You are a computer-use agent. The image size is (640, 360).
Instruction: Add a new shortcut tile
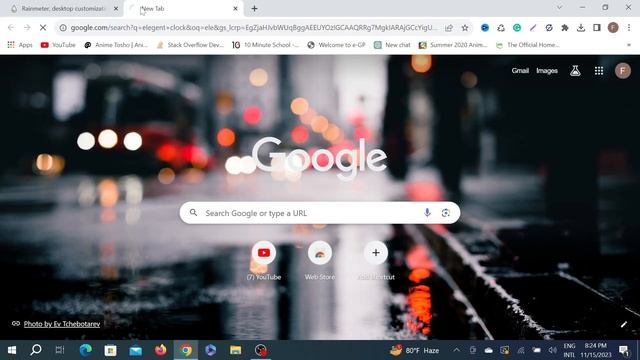click(376, 260)
